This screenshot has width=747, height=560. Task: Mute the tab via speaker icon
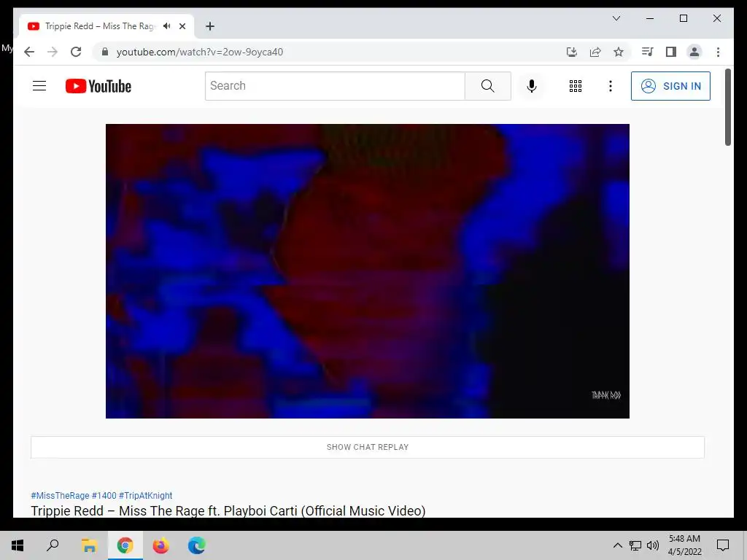[167, 26]
